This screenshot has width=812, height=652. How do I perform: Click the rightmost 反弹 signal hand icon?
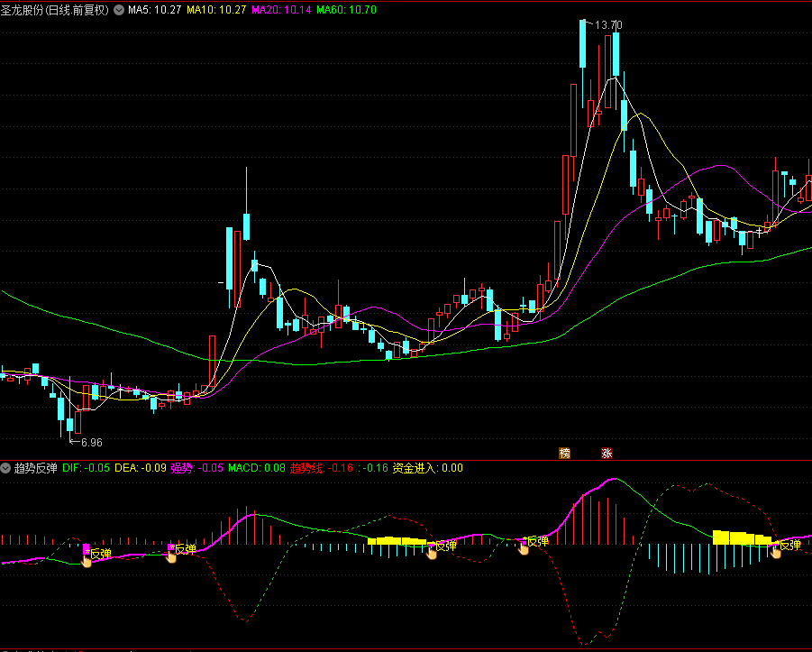[x=775, y=552]
